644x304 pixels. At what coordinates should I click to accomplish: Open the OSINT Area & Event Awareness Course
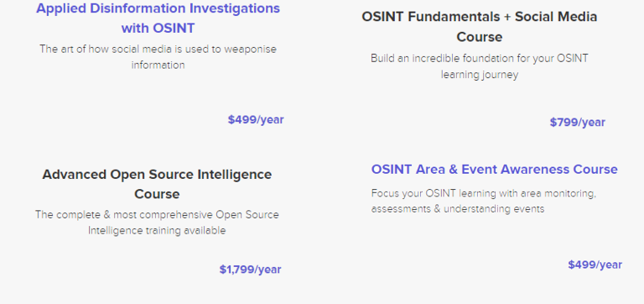[494, 169]
